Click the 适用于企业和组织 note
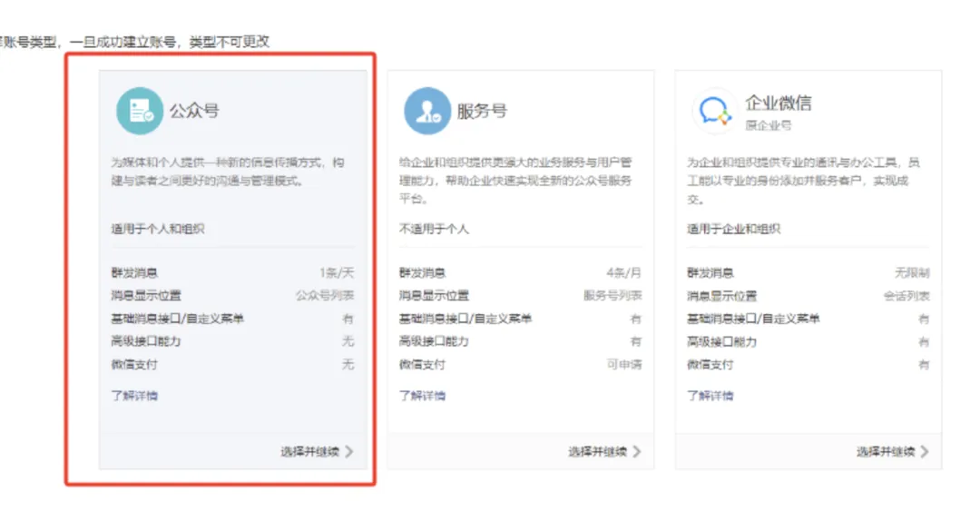 pos(734,229)
